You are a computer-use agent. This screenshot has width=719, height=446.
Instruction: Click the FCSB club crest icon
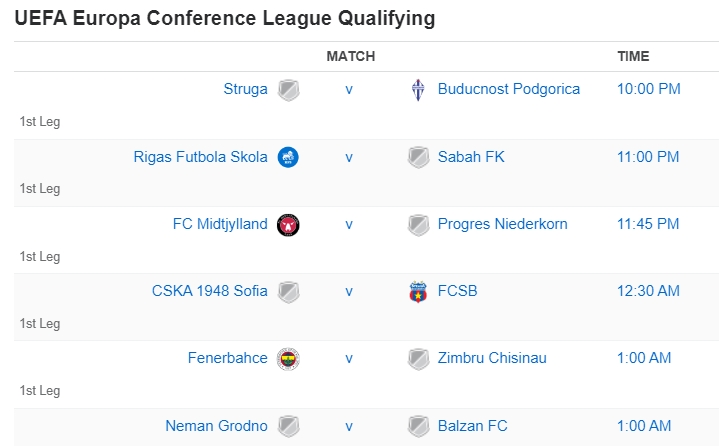(x=418, y=292)
